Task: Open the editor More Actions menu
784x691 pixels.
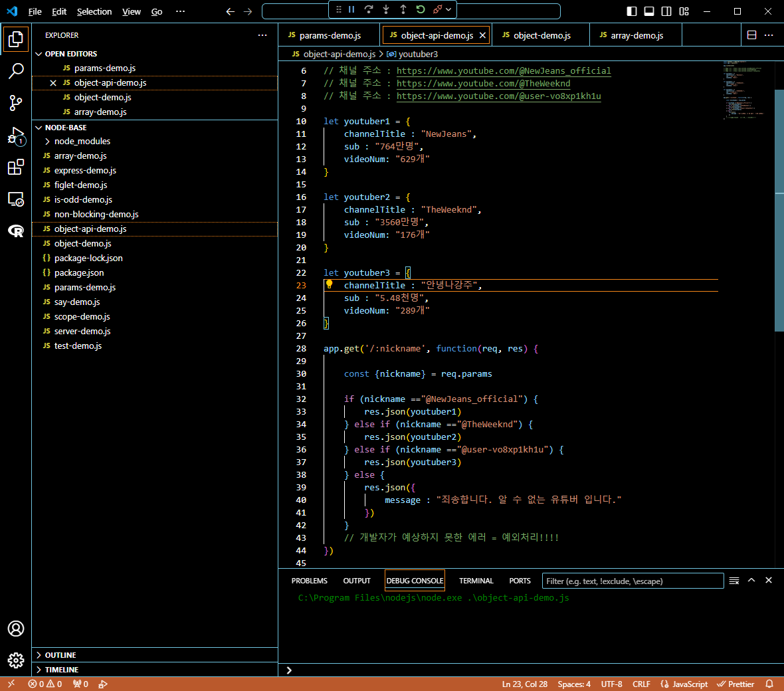Action: coord(769,35)
